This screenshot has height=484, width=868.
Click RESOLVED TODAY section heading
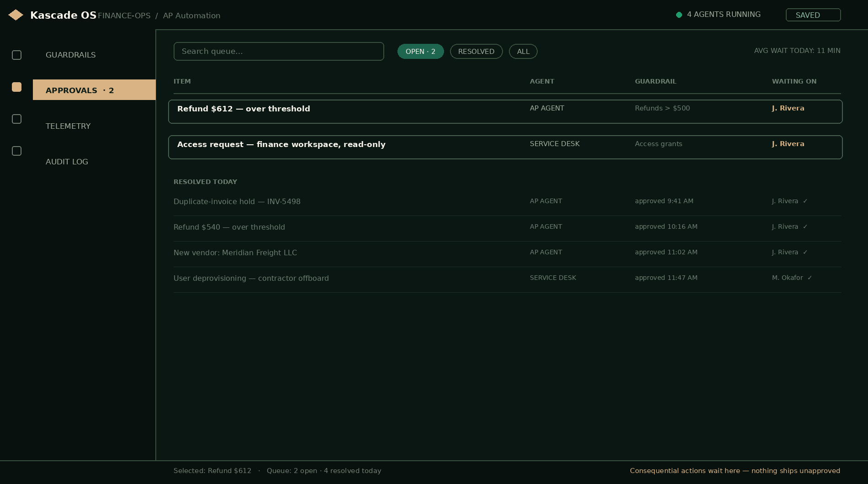(x=205, y=182)
